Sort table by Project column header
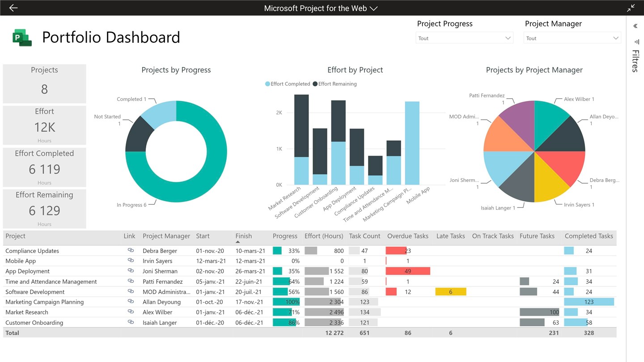The image size is (644, 362). (15, 236)
